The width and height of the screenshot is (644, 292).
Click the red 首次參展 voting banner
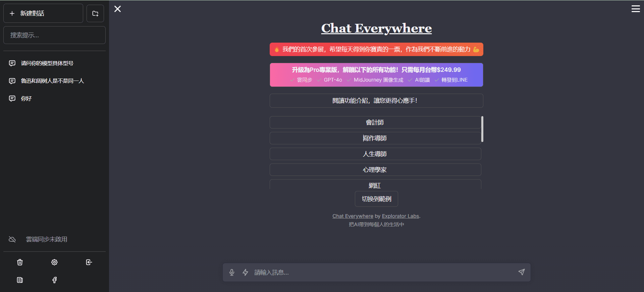coord(376,49)
